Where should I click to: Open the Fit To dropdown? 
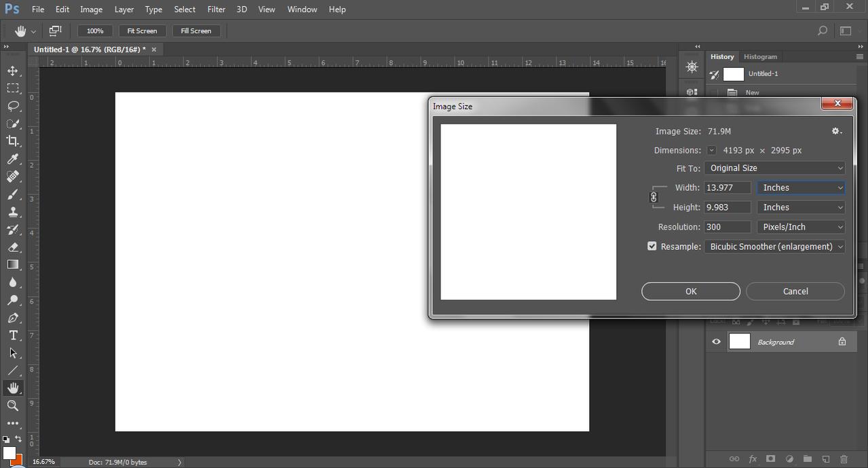click(774, 168)
